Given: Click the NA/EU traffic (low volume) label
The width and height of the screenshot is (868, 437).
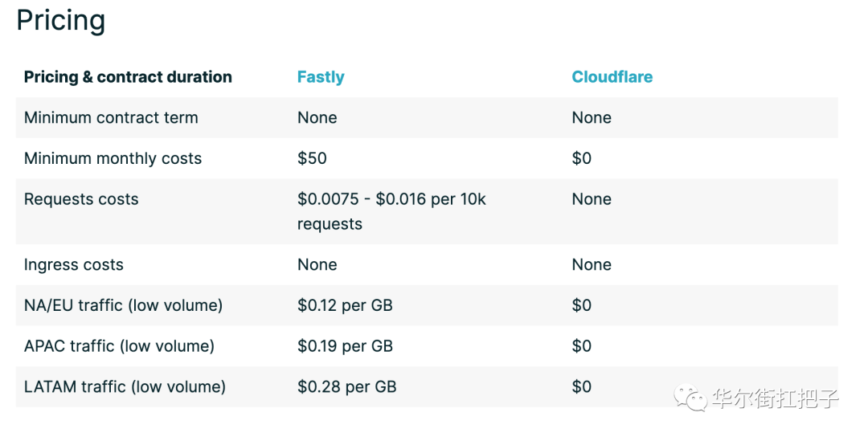Looking at the screenshot, I should tap(123, 305).
